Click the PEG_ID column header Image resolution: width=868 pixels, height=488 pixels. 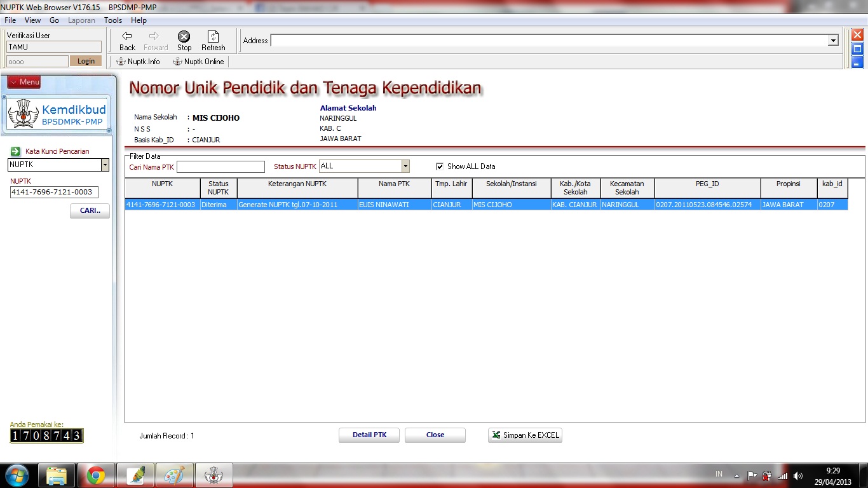[707, 188]
